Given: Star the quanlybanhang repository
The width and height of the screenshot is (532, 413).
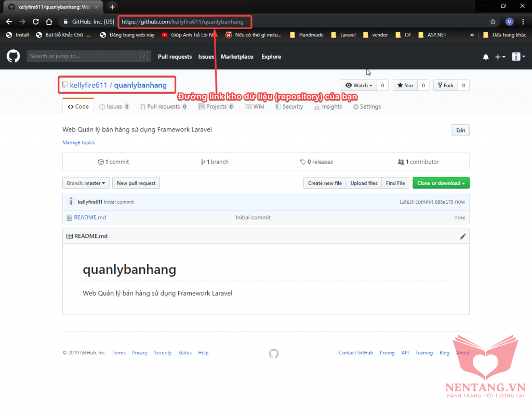Looking at the screenshot, I should click(x=405, y=85).
